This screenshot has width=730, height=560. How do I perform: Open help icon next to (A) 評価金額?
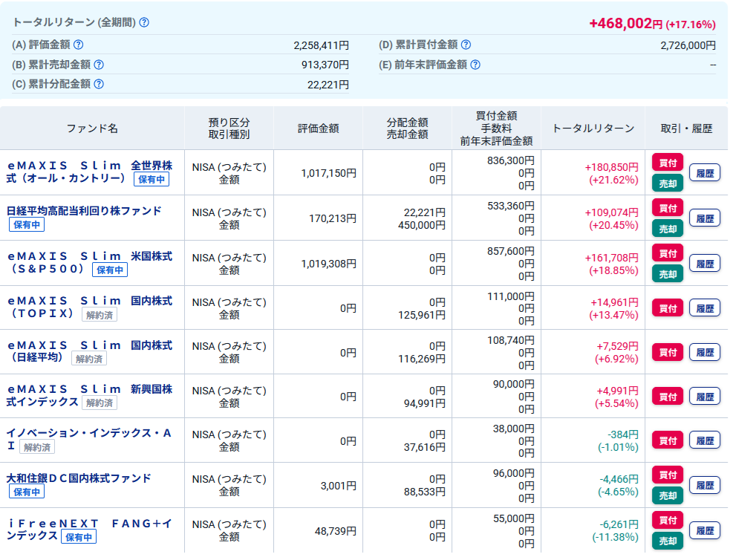coord(79,45)
